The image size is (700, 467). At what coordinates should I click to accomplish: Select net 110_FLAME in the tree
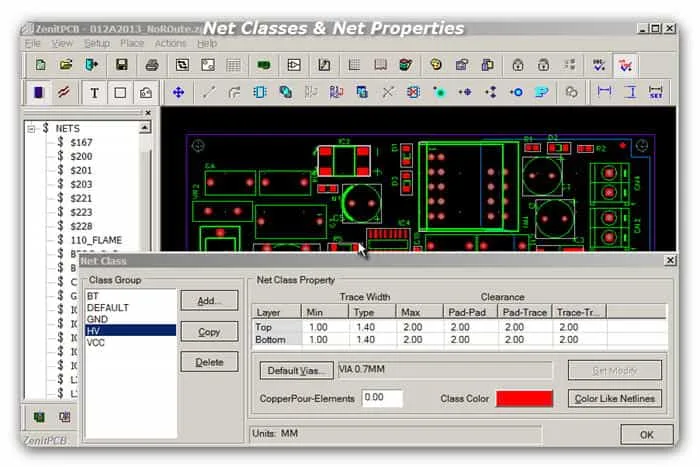(x=96, y=240)
